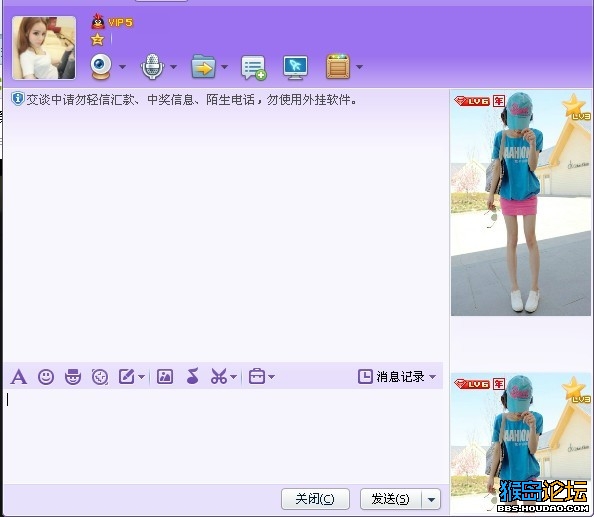Click the info icon in safety notice
This screenshot has width=594, height=517.
click(x=17, y=99)
